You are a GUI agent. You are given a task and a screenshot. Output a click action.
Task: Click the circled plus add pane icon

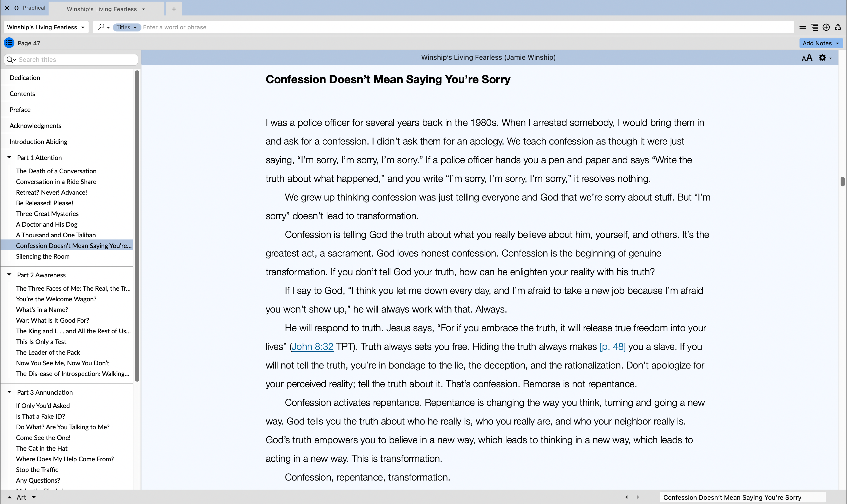coord(826,27)
